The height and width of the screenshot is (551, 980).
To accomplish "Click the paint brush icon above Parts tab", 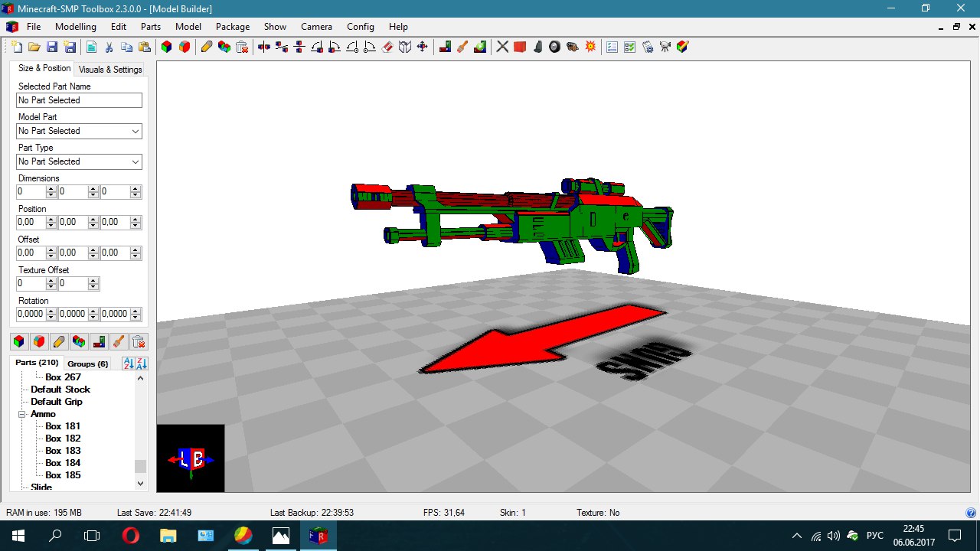I will (x=119, y=341).
